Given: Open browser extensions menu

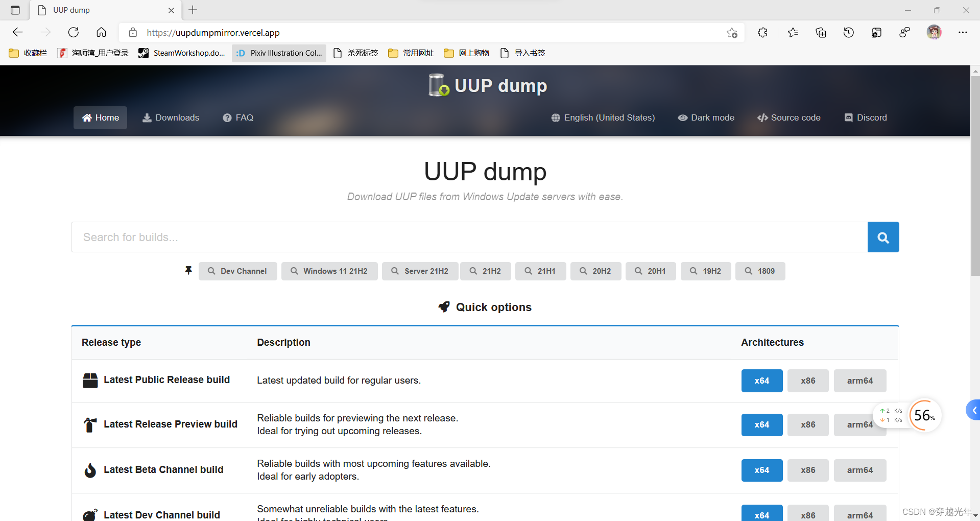Looking at the screenshot, I should (762, 33).
